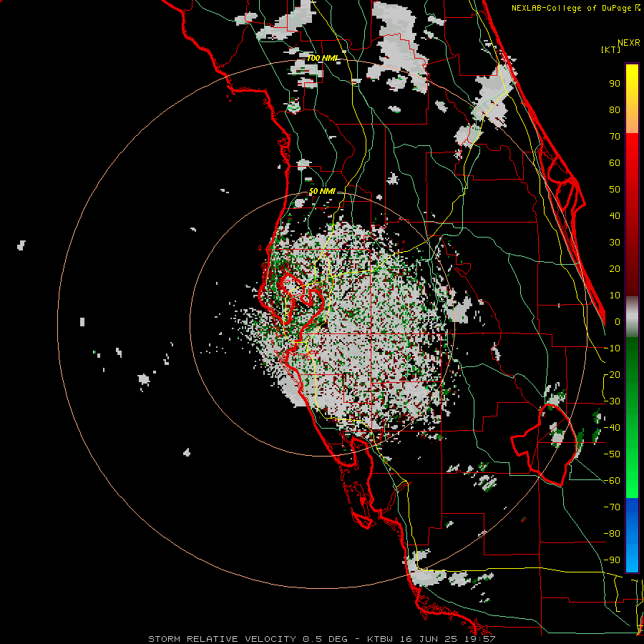Image resolution: width=644 pixels, height=644 pixels.
Task: Pick the gray zero-velocity segment of the color bar
Action: coord(632,317)
